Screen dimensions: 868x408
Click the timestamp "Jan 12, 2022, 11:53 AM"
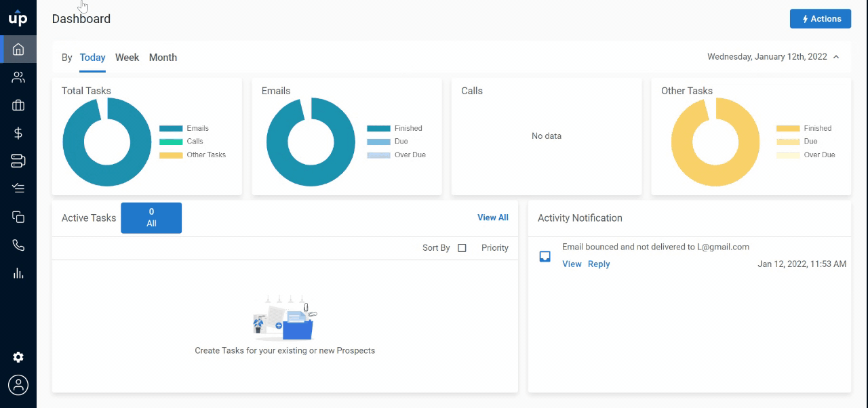(x=802, y=264)
